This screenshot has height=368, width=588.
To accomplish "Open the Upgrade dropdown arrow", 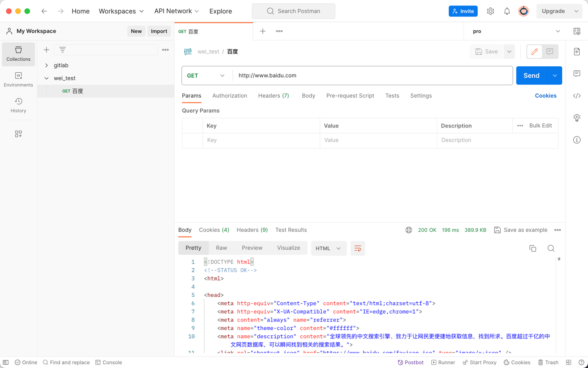I will [577, 11].
